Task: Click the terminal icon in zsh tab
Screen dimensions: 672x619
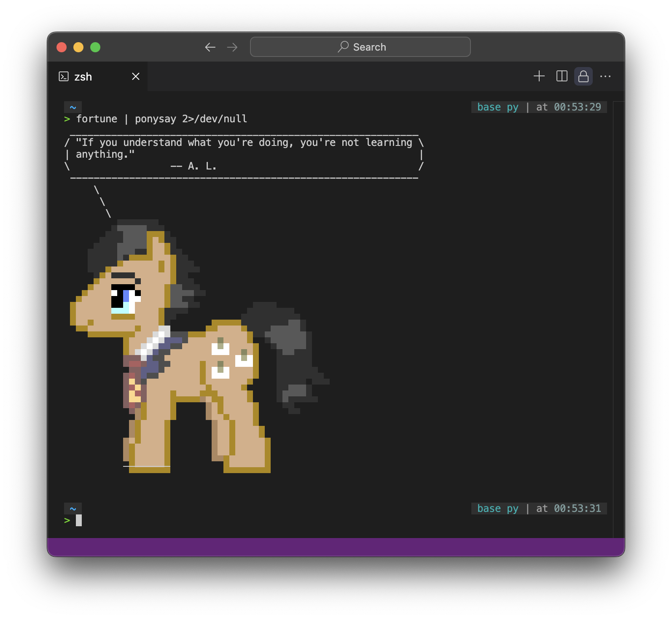Action: [x=64, y=76]
